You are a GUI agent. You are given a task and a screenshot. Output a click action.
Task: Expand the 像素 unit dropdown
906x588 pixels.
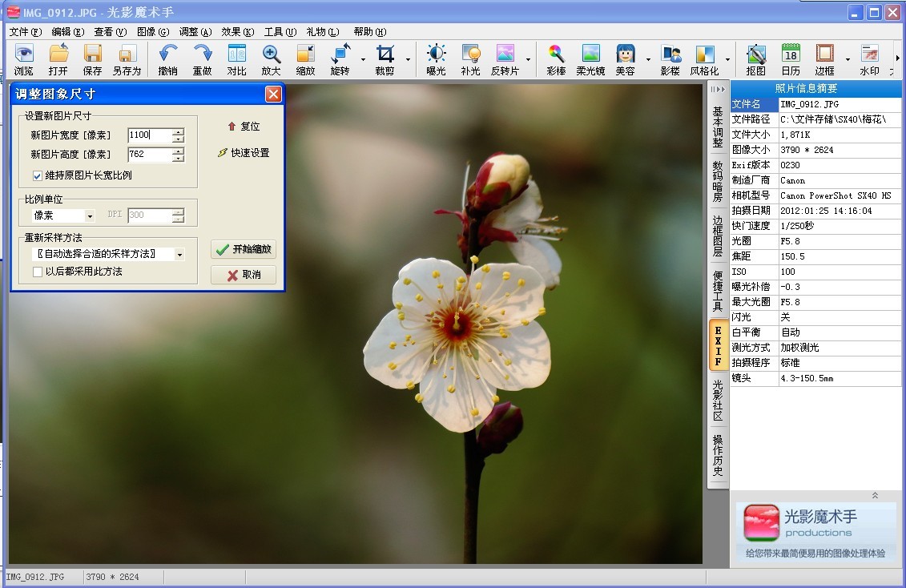[89, 215]
